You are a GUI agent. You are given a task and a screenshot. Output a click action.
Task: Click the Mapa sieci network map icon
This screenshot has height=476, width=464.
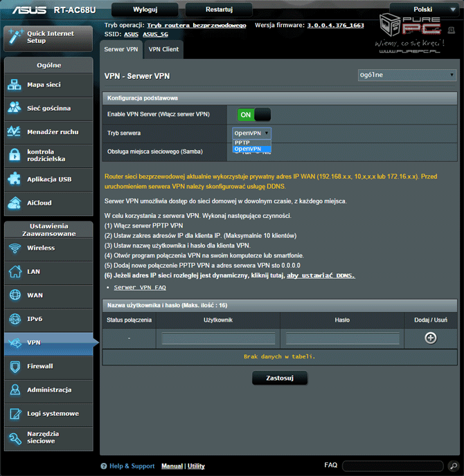15,84
